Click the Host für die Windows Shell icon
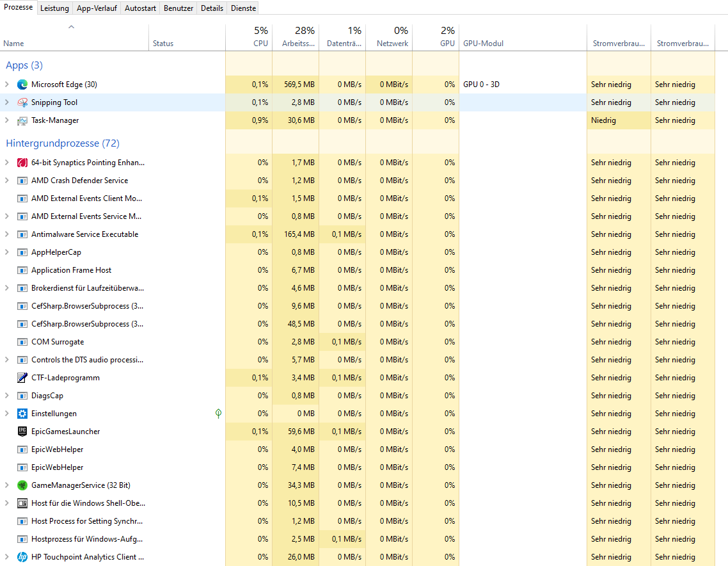Image resolution: width=728 pixels, height=566 pixels. [22, 503]
